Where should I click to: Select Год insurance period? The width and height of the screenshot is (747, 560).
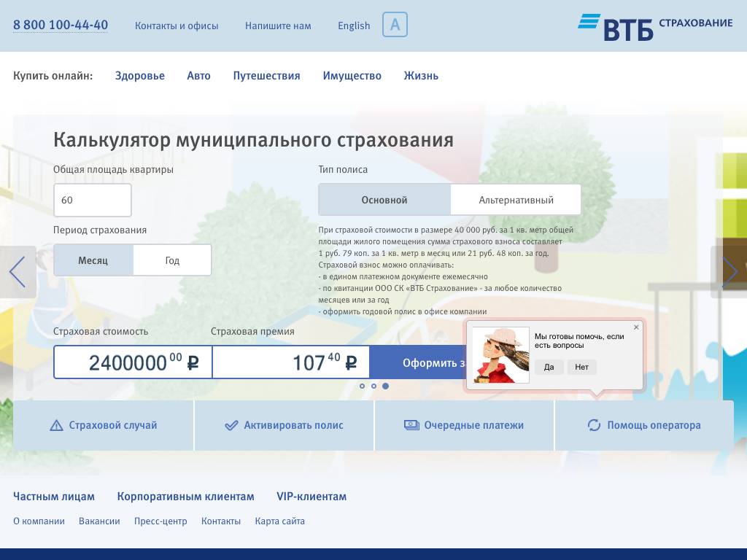pos(172,260)
